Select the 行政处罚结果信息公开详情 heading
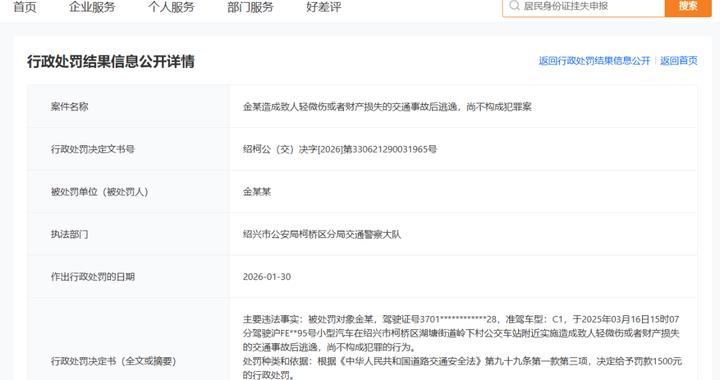This screenshot has width=720, height=380. (x=111, y=61)
